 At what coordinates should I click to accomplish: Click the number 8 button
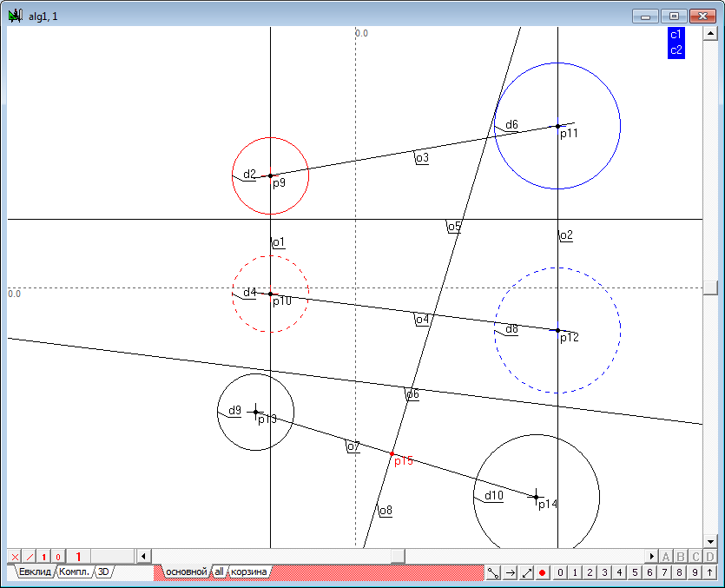click(x=679, y=572)
